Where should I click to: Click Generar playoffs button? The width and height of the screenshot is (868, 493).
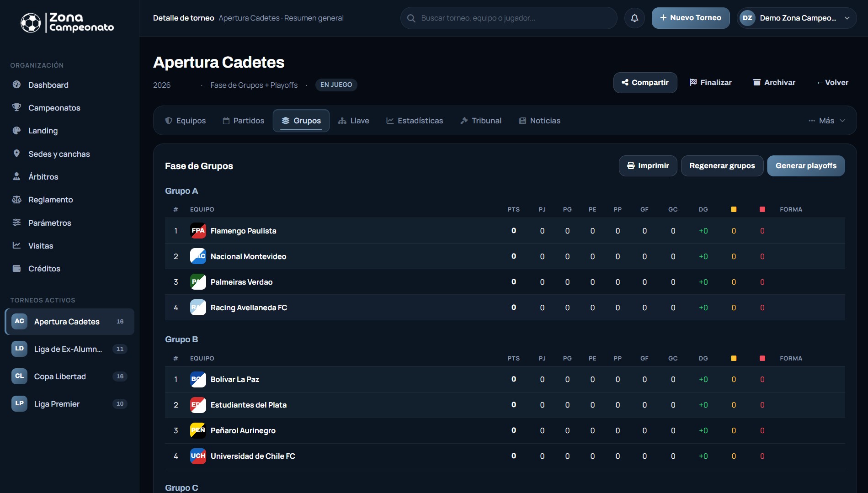coord(806,166)
